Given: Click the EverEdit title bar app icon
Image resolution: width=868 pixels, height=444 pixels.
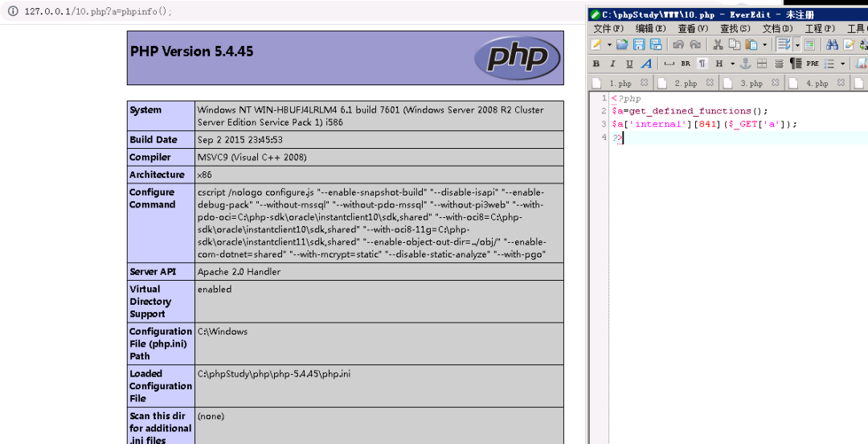Looking at the screenshot, I should pyautogui.click(x=595, y=15).
